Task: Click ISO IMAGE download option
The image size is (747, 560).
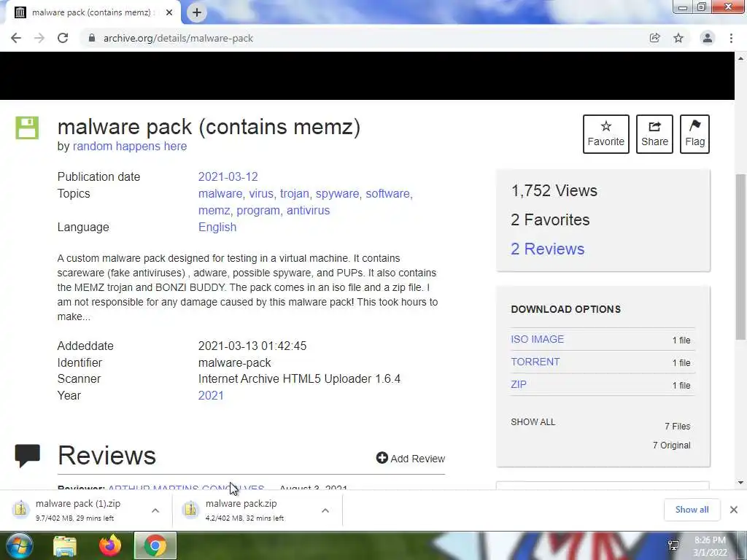Action: [x=537, y=339]
